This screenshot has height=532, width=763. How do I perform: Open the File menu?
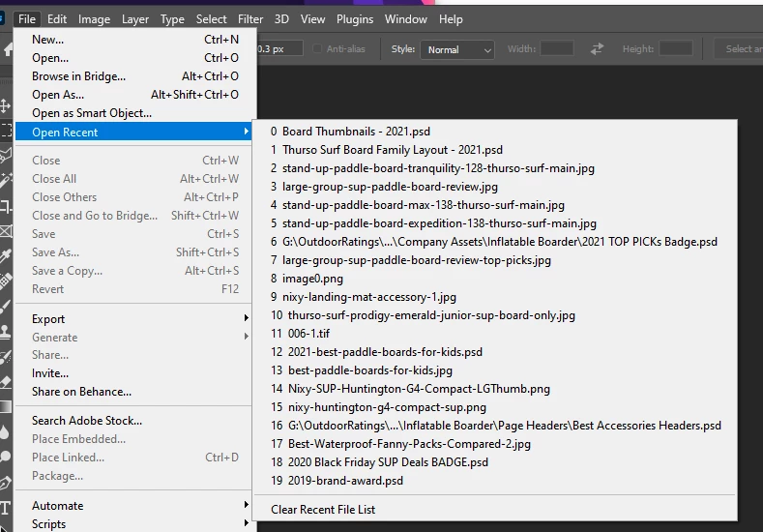click(27, 19)
